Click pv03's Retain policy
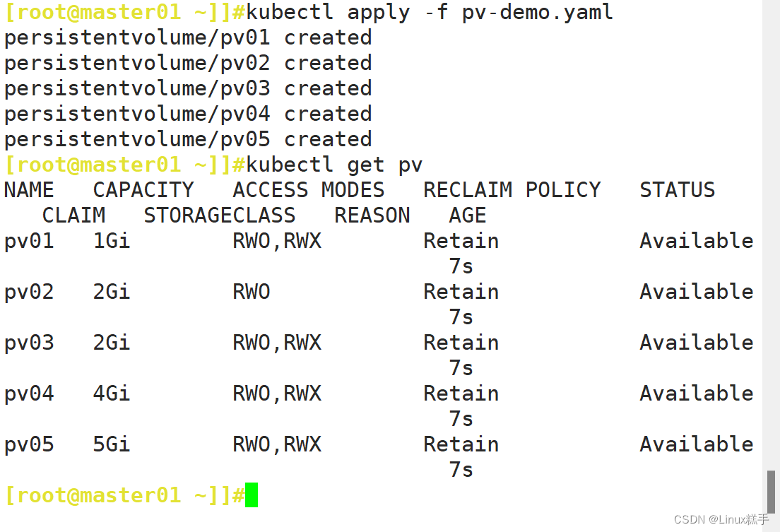 [461, 343]
